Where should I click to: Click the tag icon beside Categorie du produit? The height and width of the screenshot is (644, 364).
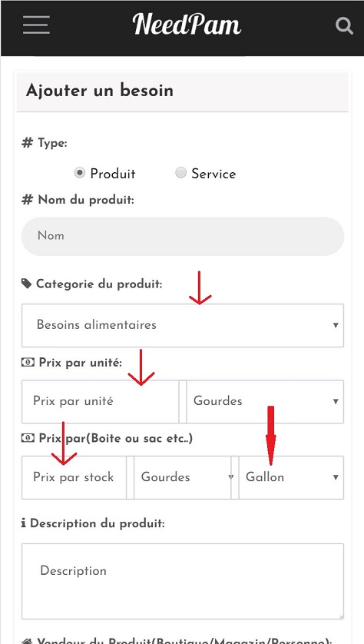[x=26, y=284]
